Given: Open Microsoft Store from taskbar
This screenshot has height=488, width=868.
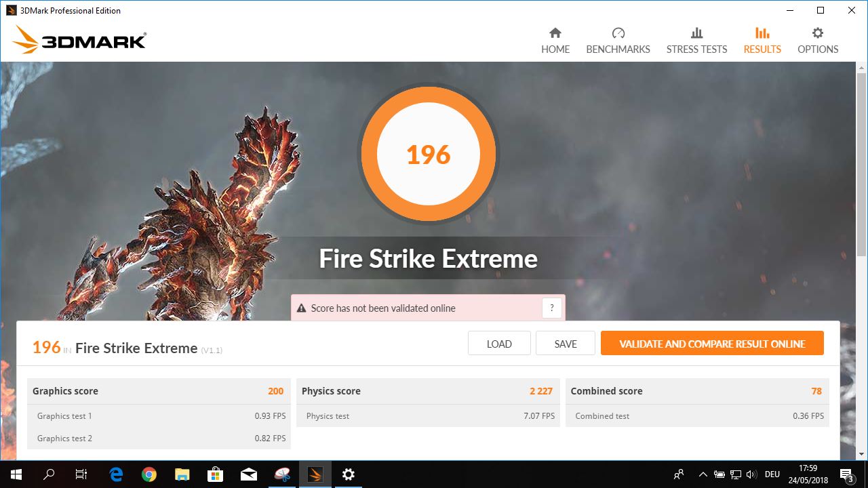Looking at the screenshot, I should [x=216, y=474].
